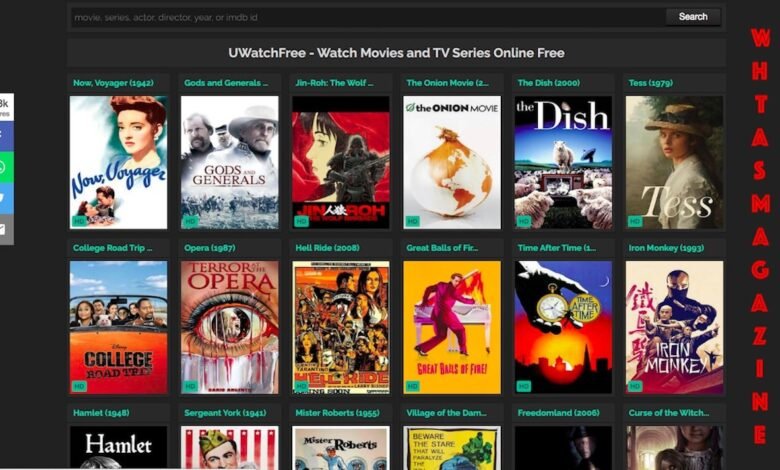Image resolution: width=780 pixels, height=470 pixels.
Task: Open the Village of the Damned title link
Action: (446, 413)
